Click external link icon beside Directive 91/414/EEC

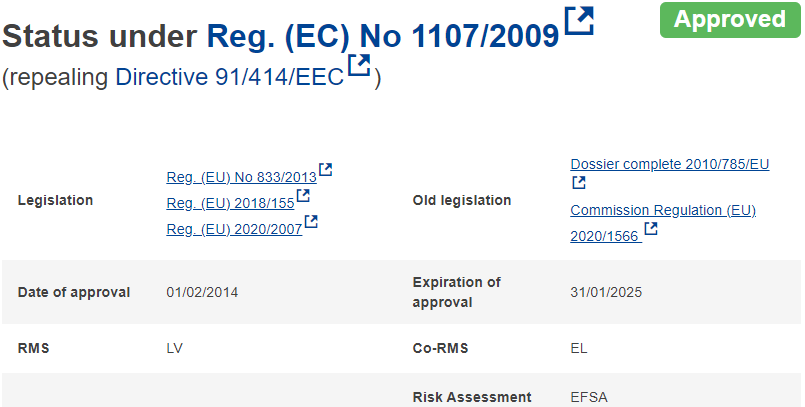tap(359, 65)
